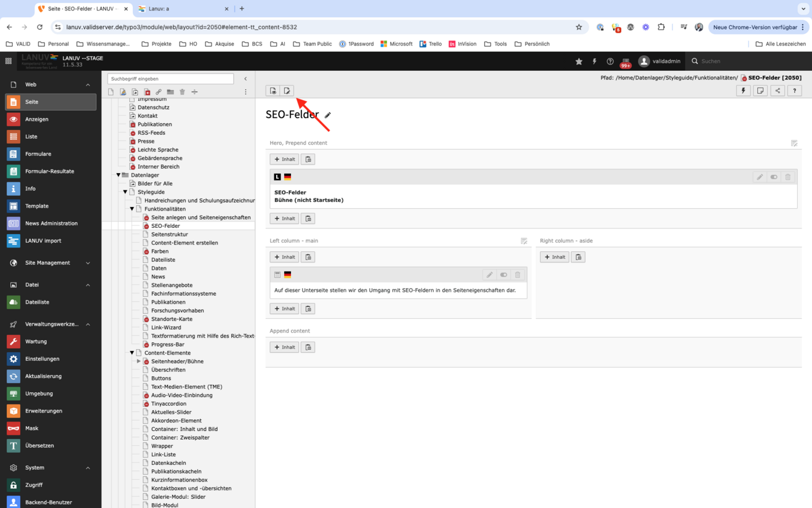This screenshot has width=812, height=508.
Task: Collapse the Styleguide tree node arrow
Action: [125, 192]
